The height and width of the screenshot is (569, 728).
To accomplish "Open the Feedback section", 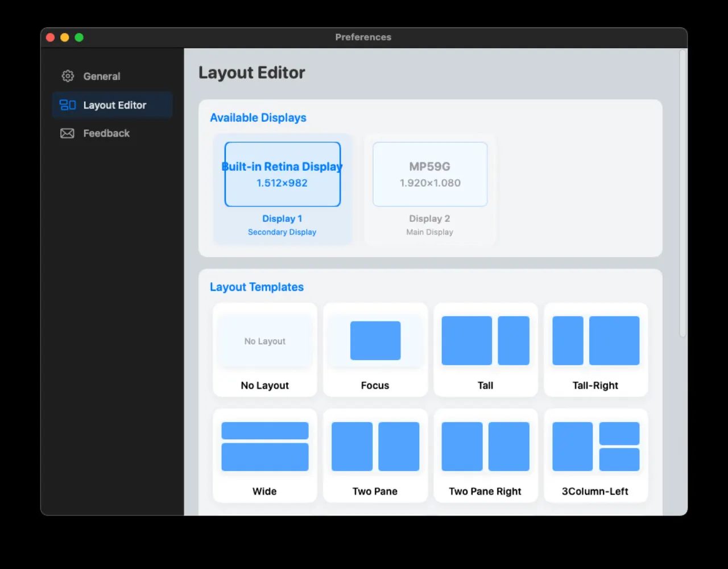I will [x=112, y=133].
